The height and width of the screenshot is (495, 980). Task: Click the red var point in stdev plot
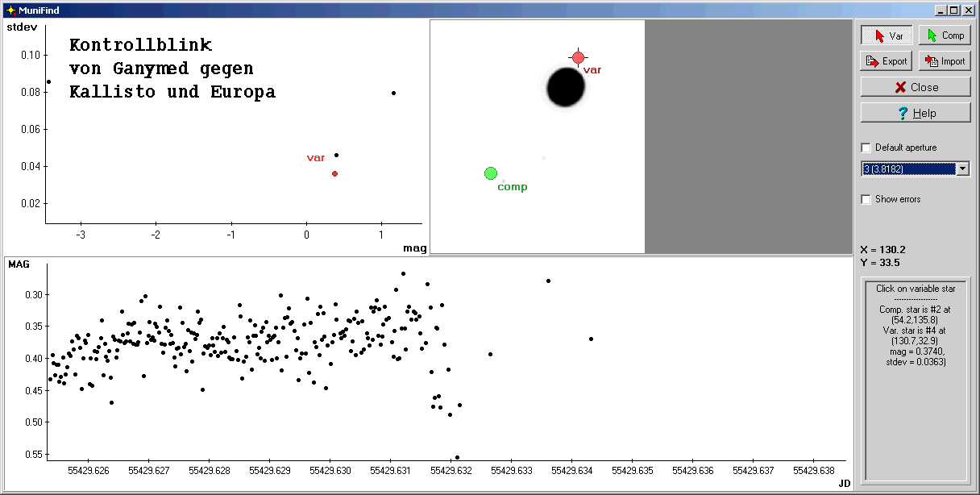coord(334,173)
